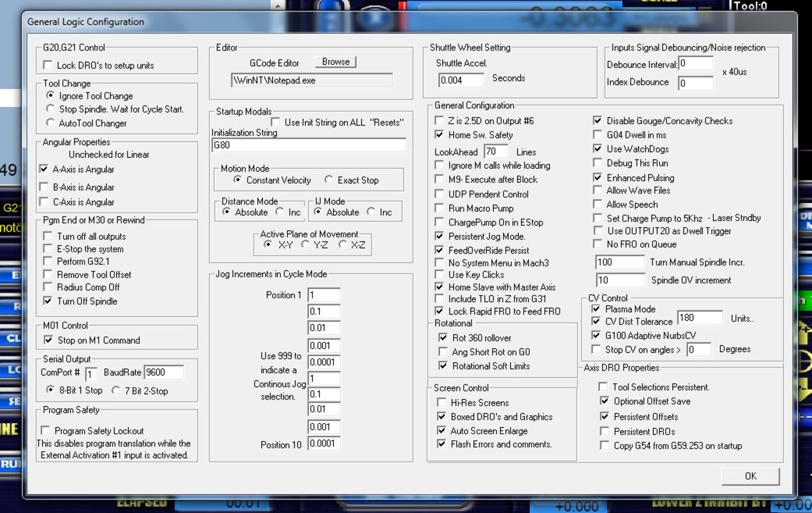Select Exact Stop motion mode
Viewport: 812px width, 513px height.
pos(328,180)
